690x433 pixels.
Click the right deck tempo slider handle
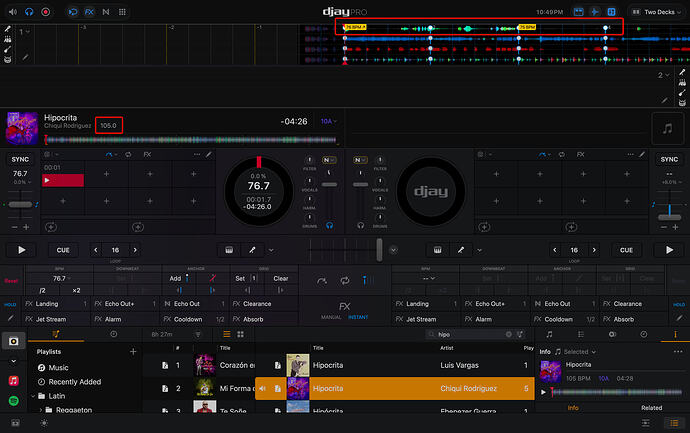[669, 217]
